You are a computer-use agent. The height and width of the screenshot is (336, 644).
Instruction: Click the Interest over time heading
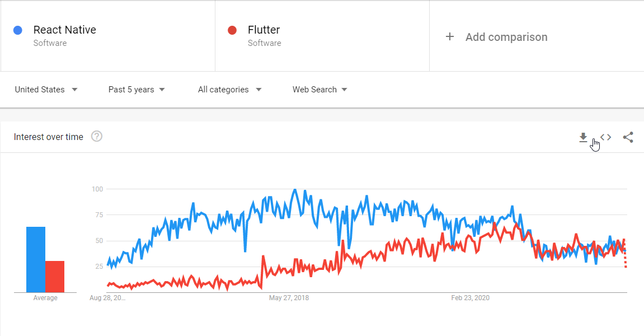[x=49, y=137]
